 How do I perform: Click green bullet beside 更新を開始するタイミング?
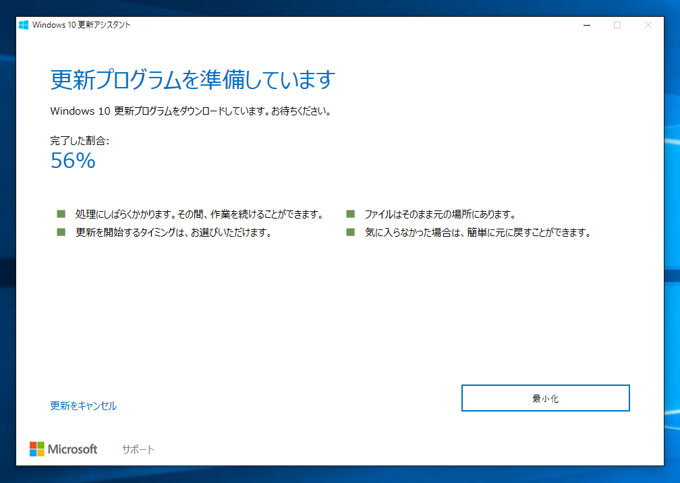61,232
